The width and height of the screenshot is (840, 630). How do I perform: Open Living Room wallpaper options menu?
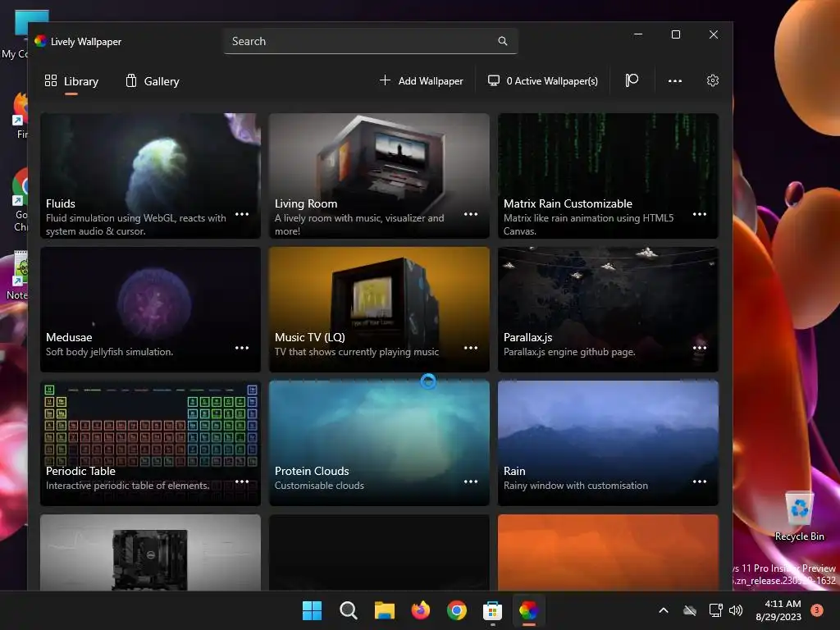[x=471, y=214]
